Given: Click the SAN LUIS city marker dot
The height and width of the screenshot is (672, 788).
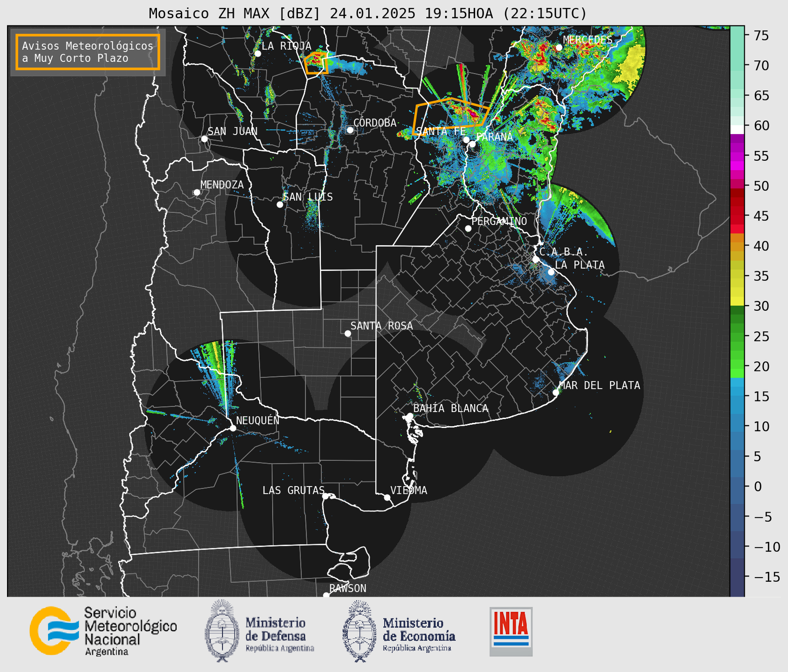Looking at the screenshot, I should 280,205.
